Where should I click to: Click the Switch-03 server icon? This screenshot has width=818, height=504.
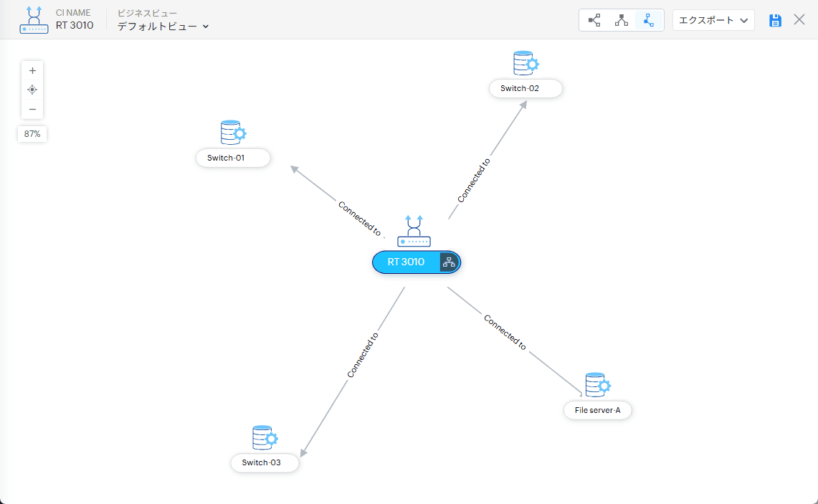[x=265, y=438]
